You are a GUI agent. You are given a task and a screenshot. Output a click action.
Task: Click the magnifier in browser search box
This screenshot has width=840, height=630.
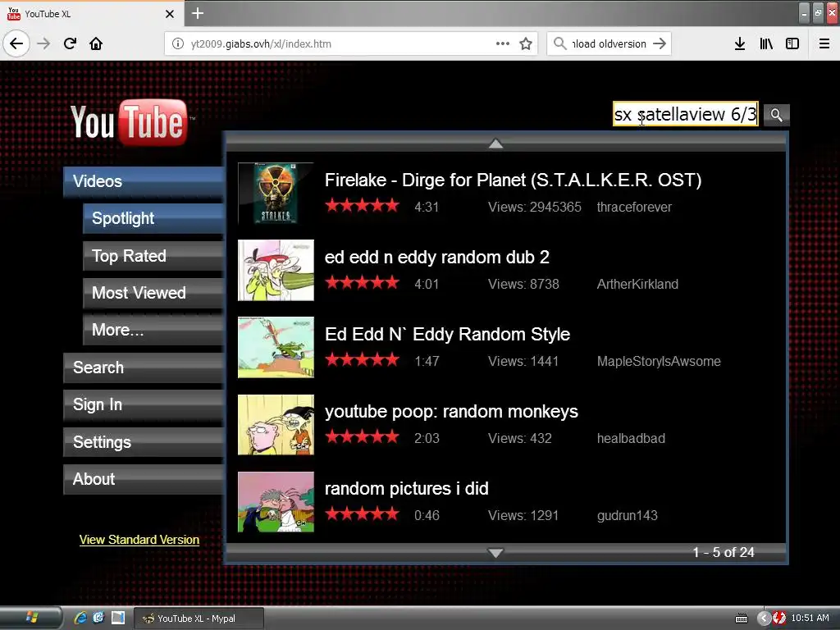pos(559,43)
